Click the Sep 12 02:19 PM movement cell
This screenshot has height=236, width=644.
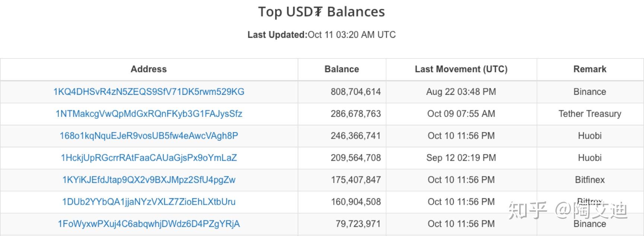tap(461, 157)
